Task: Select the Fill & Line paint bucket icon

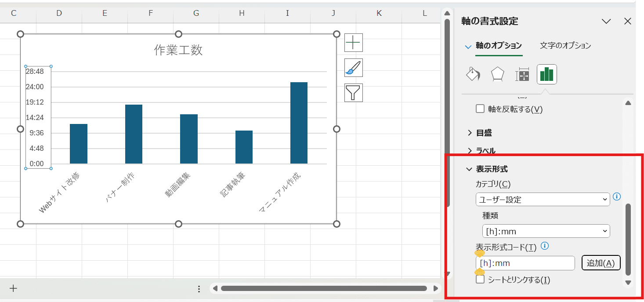Action: (473, 74)
